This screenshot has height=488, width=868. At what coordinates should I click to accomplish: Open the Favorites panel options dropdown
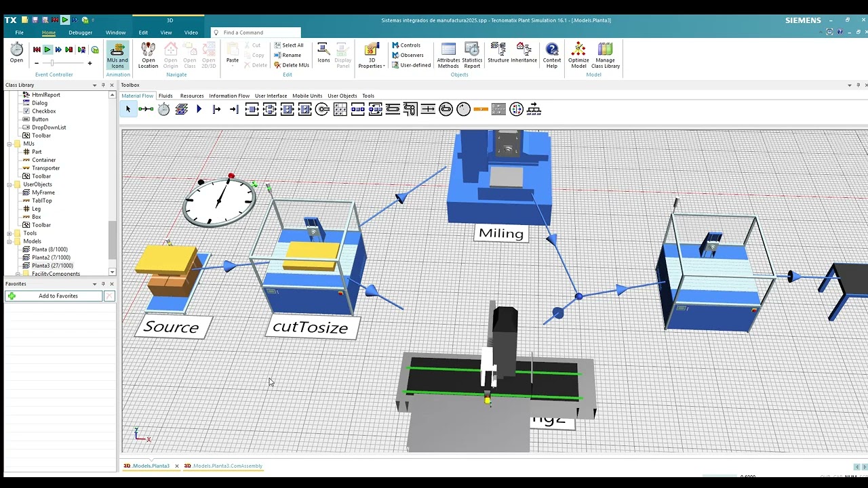click(x=94, y=284)
